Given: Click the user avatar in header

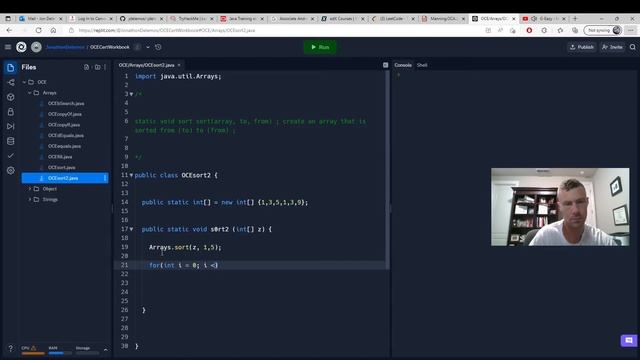Looking at the screenshot, I should (36, 47).
